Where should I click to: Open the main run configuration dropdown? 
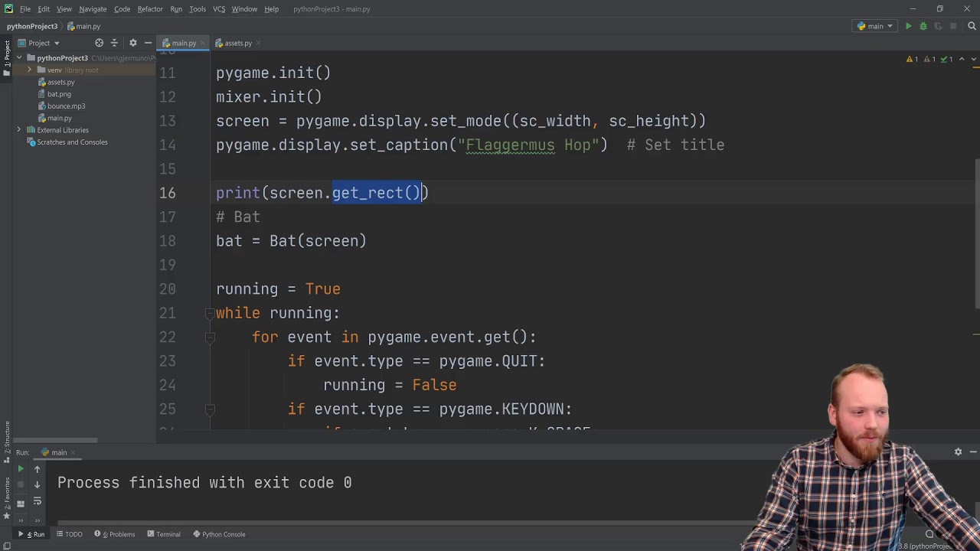[875, 26]
